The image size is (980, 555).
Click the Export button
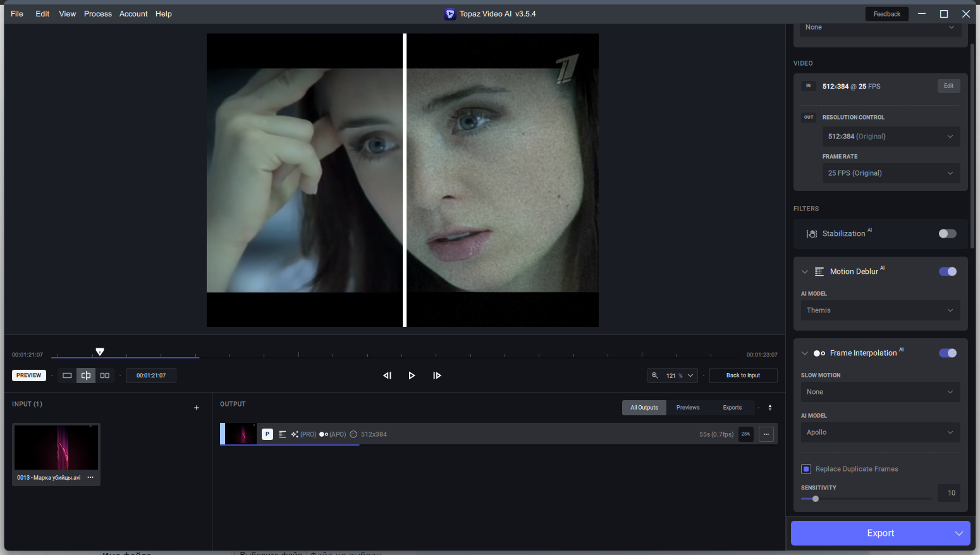point(873,533)
